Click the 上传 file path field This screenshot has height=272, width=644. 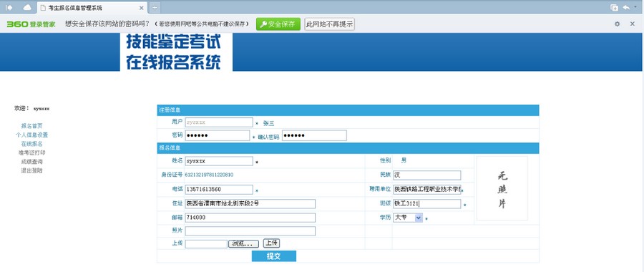pos(206,244)
